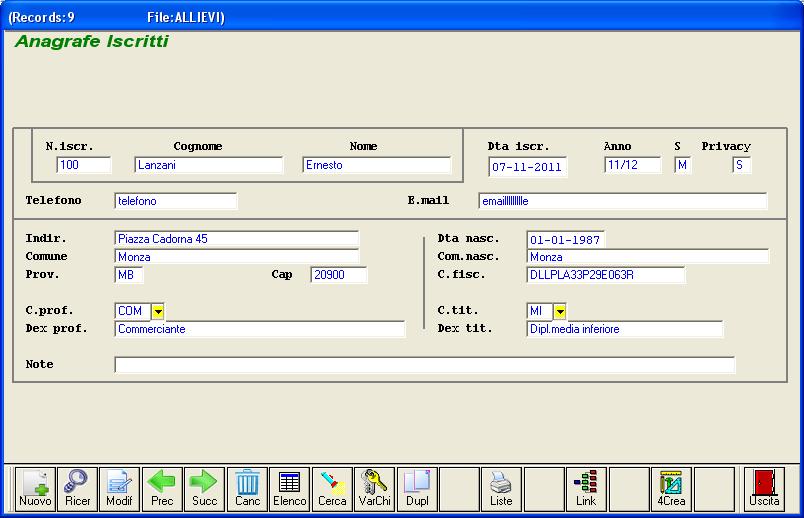Select the N.iscr. field showing 100

pyautogui.click(x=84, y=165)
